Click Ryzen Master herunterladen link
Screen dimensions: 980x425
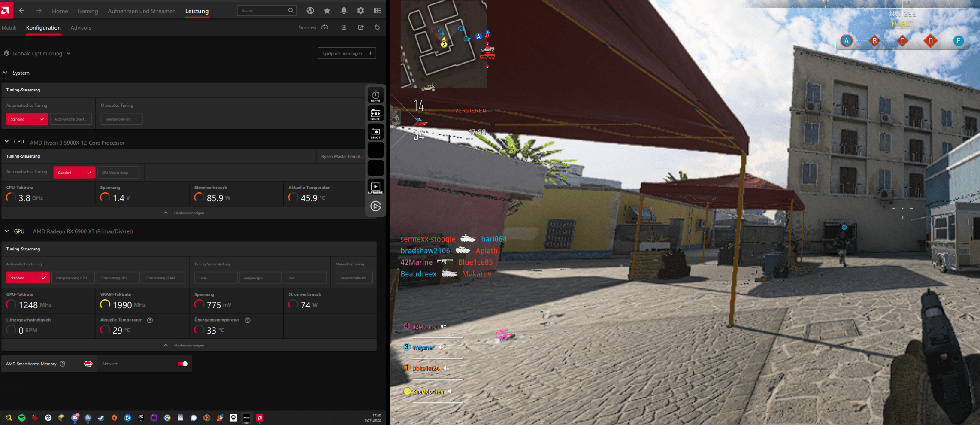click(342, 156)
